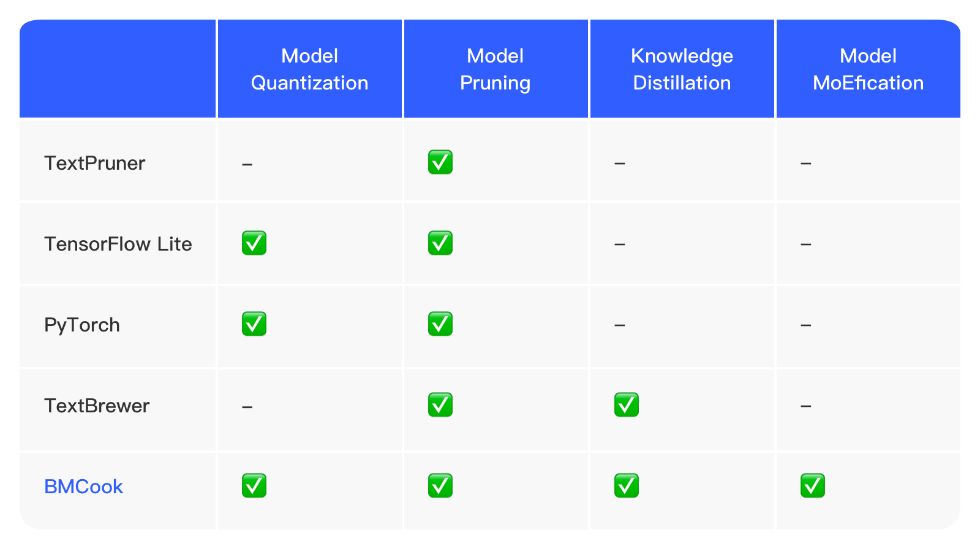The image size is (980, 549).
Task: Click the TextBrewer row label
Action: tap(97, 406)
